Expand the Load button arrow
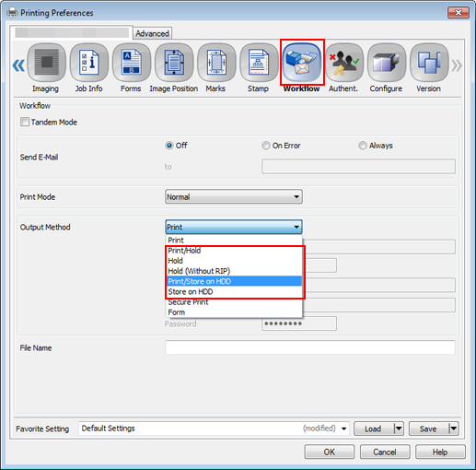The height and width of the screenshot is (470, 476). [x=399, y=429]
